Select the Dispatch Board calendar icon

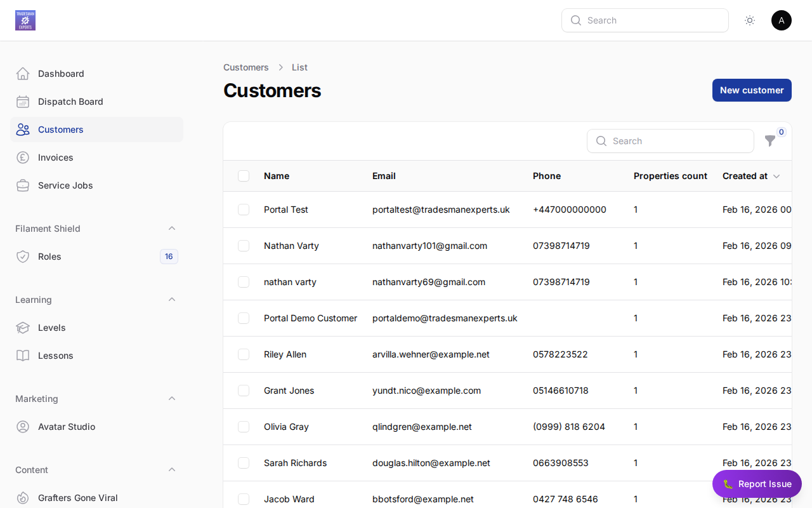point(23,102)
